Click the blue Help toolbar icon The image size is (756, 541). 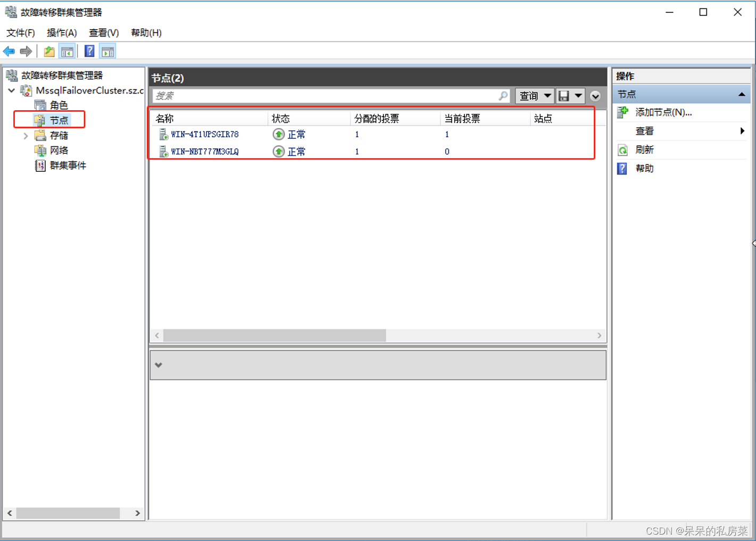tap(89, 52)
